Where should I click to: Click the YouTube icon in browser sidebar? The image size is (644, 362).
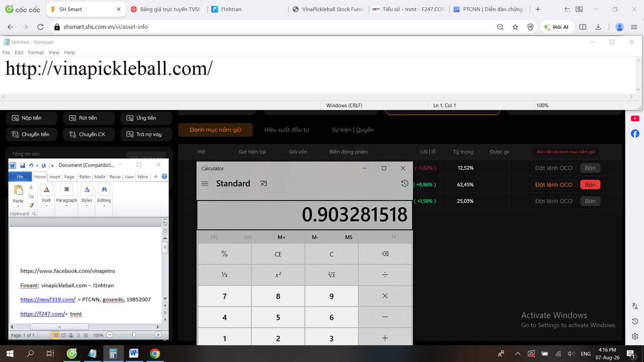coord(635,119)
